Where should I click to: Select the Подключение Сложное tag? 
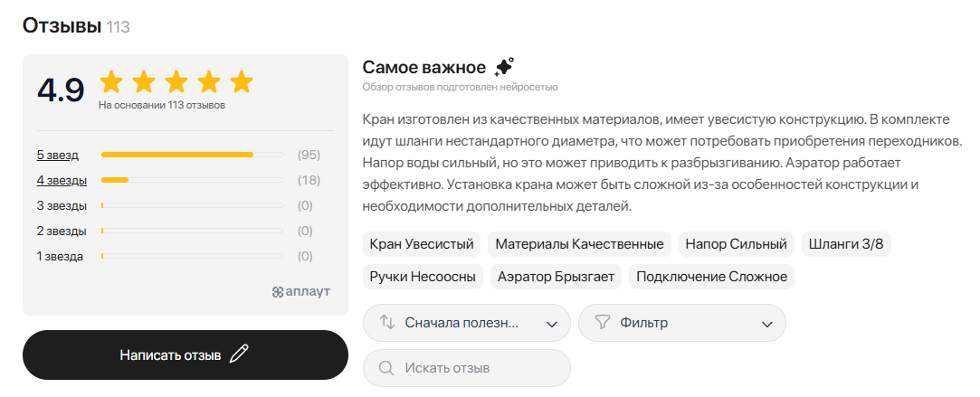click(712, 277)
